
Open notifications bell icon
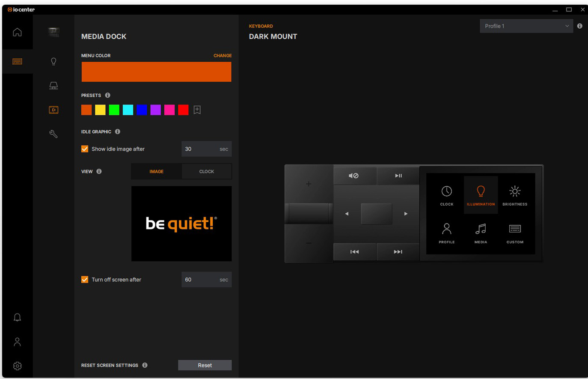pyautogui.click(x=17, y=317)
